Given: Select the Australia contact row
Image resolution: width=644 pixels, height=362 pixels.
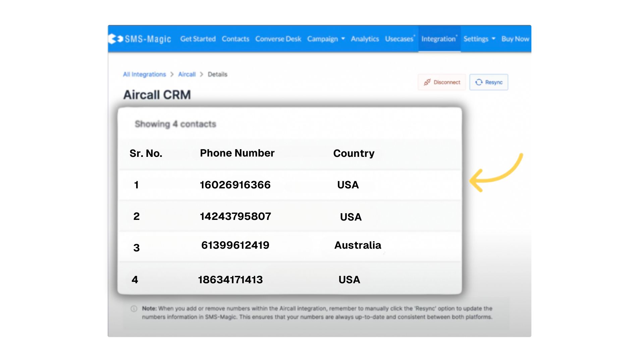Looking at the screenshot, I should [358, 245].
